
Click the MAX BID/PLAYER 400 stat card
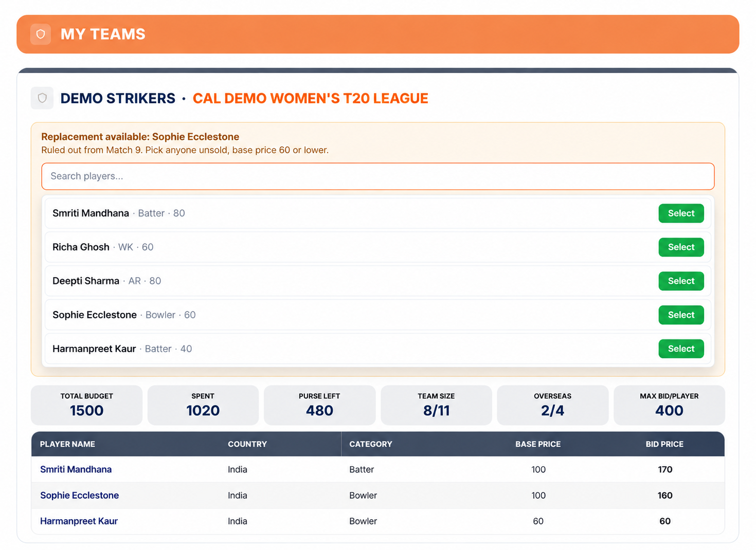[669, 405]
